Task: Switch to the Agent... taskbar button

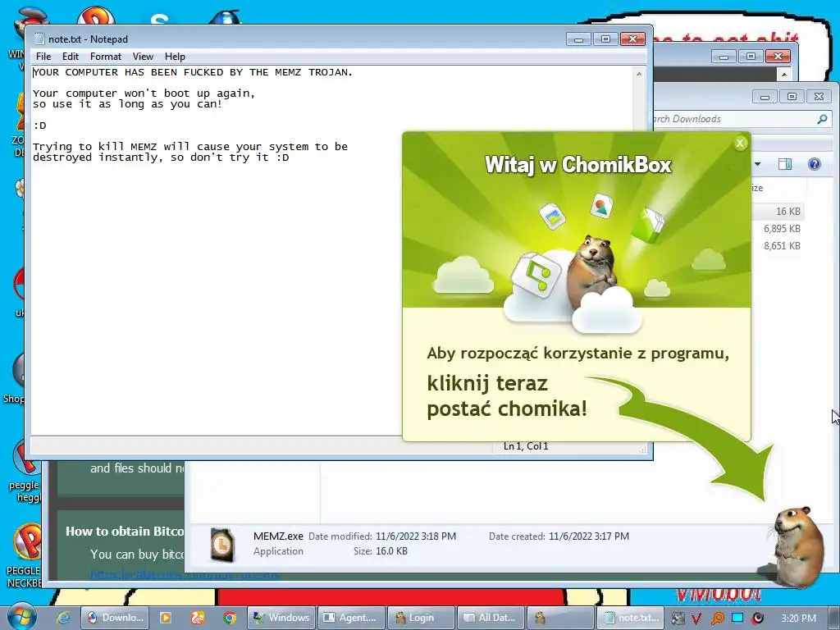Action: tap(351, 618)
